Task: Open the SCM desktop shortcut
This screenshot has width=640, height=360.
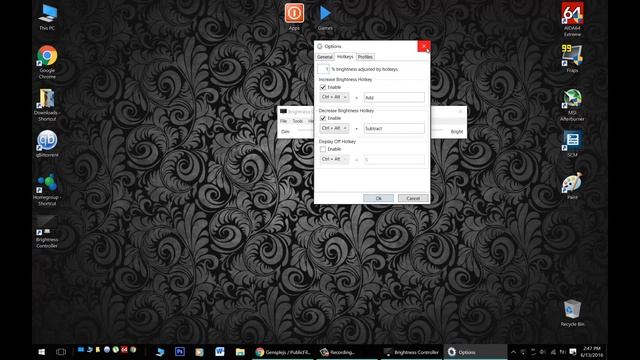Action: coord(572,144)
